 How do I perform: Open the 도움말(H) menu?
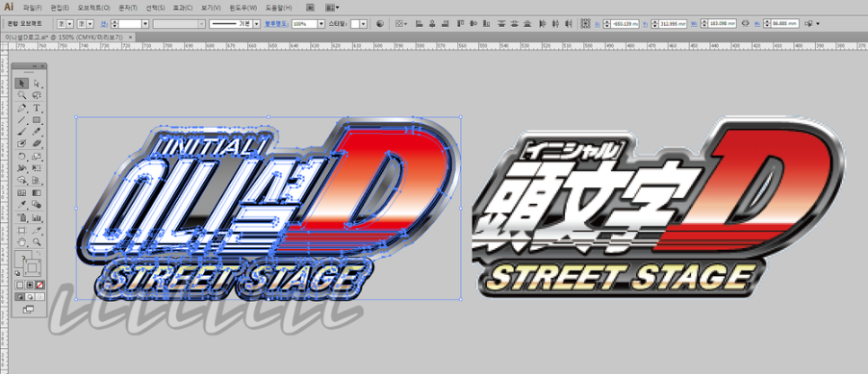279,8
